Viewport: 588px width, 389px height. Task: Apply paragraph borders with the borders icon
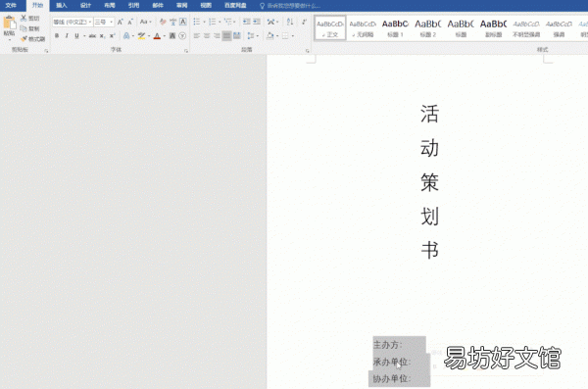click(x=285, y=36)
